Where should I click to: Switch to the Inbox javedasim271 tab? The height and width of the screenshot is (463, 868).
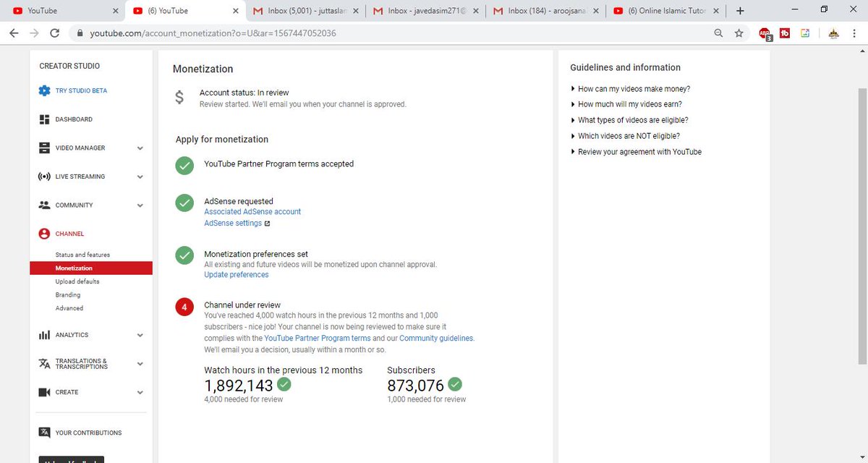click(x=427, y=11)
